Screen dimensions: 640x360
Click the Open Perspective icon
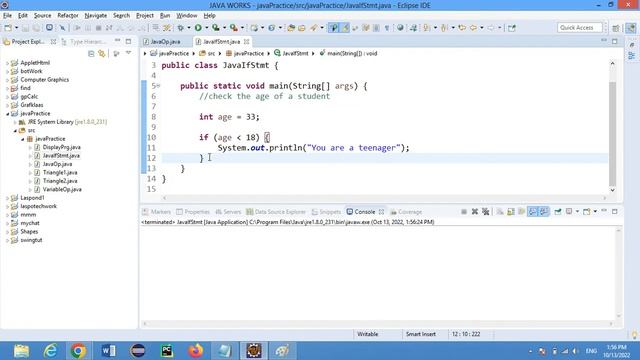tap(616, 28)
